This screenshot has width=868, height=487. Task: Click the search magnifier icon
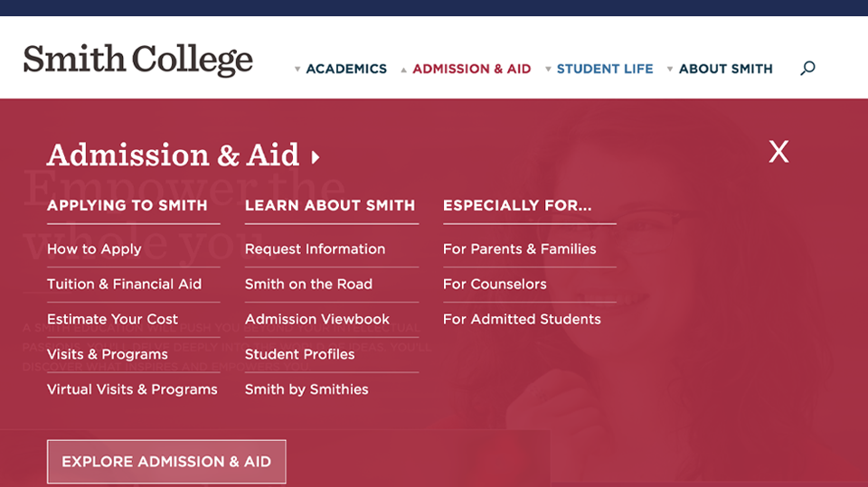(x=807, y=68)
